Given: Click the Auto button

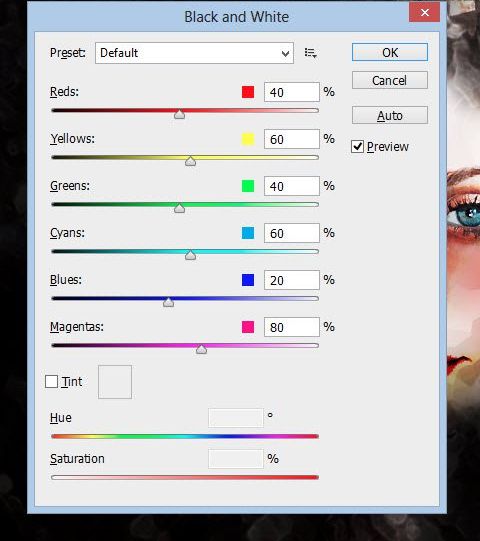Looking at the screenshot, I should [x=390, y=115].
